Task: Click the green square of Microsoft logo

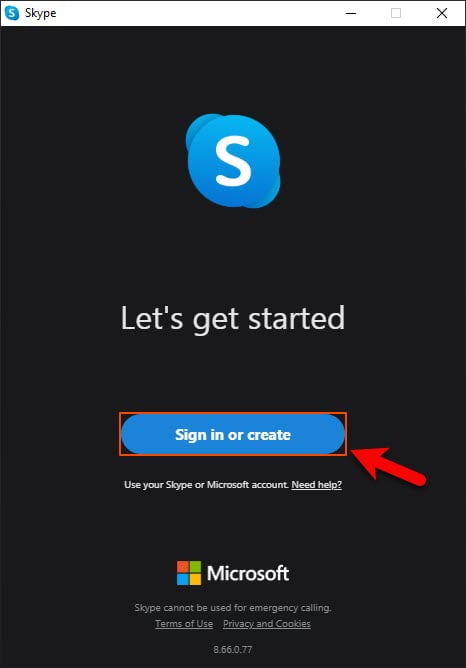Action: tap(195, 567)
